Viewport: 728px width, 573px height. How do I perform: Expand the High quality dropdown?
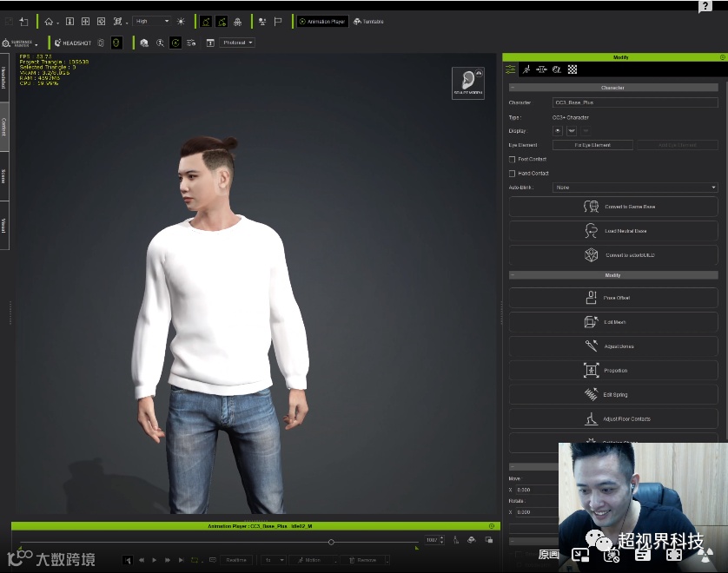coord(152,21)
